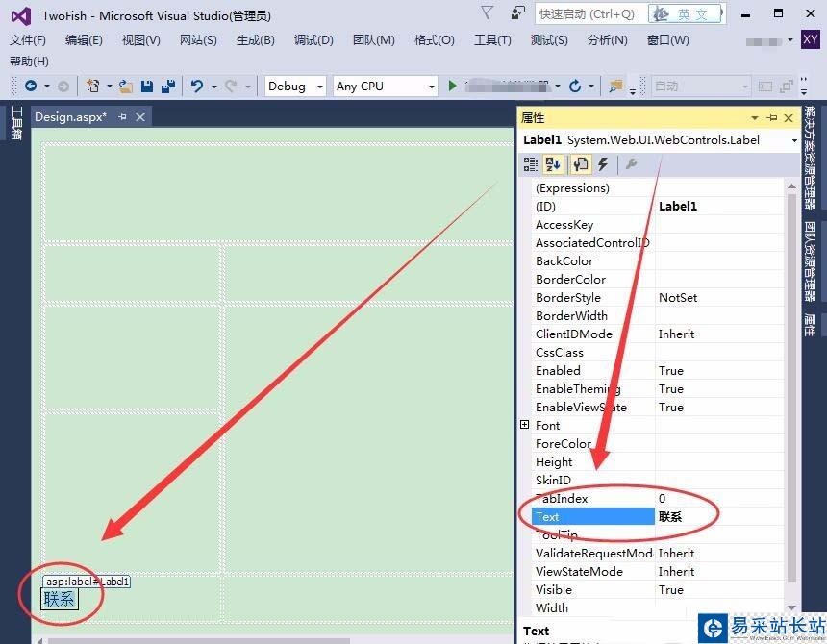The image size is (827, 644).
Task: Open the Properties window position dropdown arrow
Action: coord(755,118)
